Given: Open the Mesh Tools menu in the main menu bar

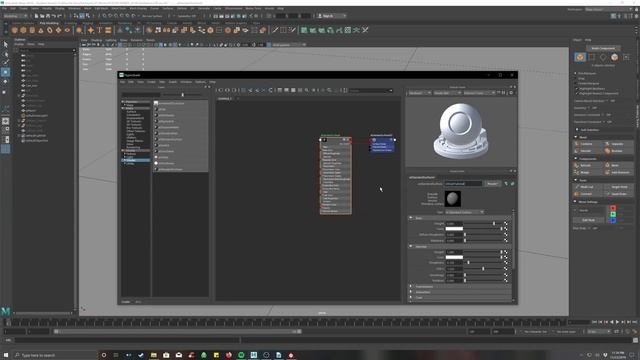Looking at the screenshot, I should (119, 8).
